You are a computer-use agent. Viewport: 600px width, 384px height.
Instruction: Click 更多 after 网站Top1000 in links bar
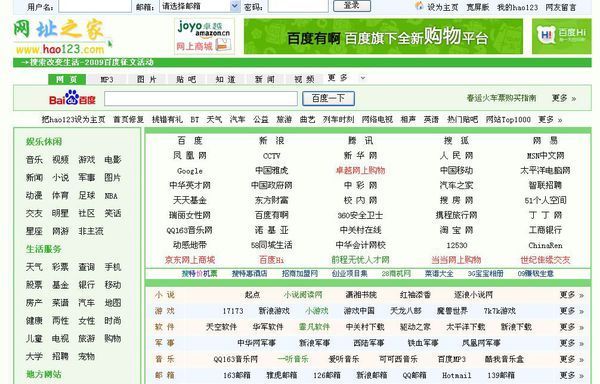click(x=550, y=120)
